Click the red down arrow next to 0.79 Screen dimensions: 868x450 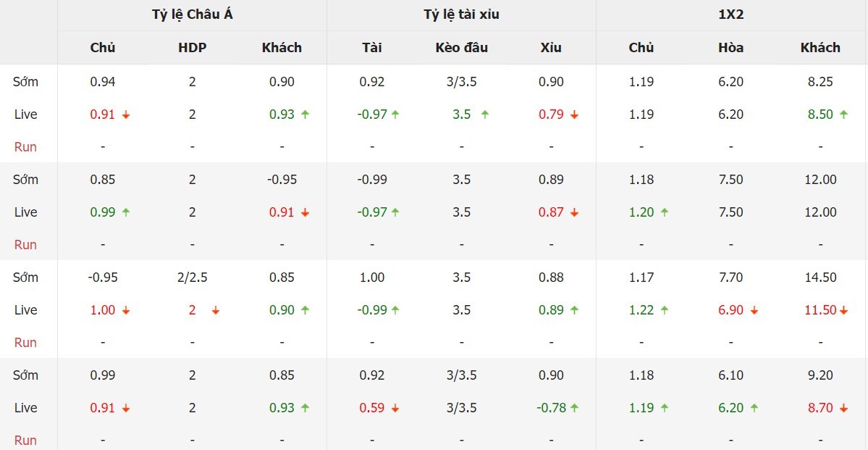tap(574, 115)
